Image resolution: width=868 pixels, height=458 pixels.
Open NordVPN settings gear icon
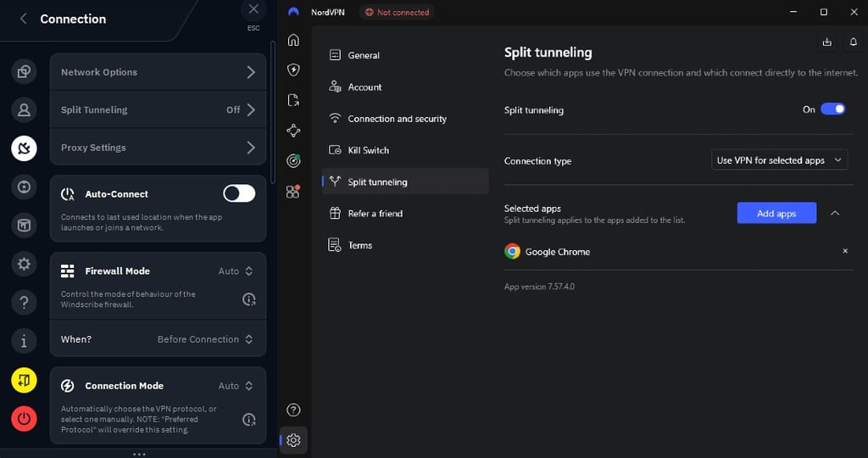(x=293, y=440)
